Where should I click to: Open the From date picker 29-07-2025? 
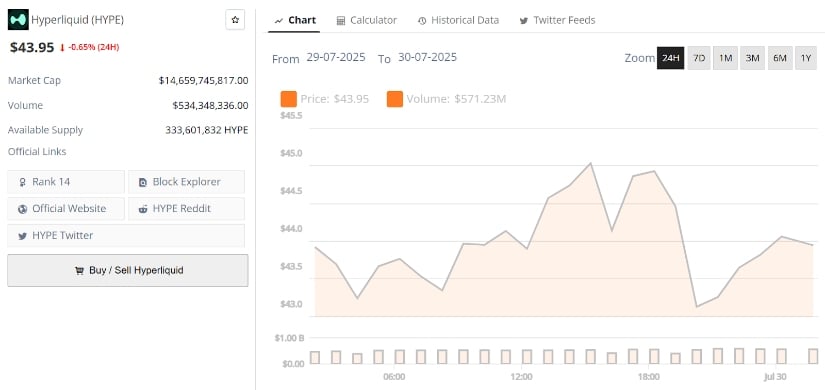(336, 57)
